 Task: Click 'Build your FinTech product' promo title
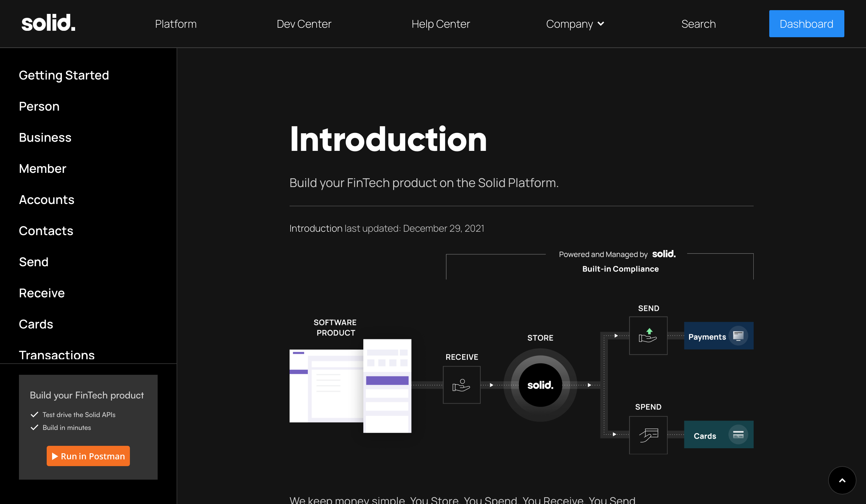87,395
